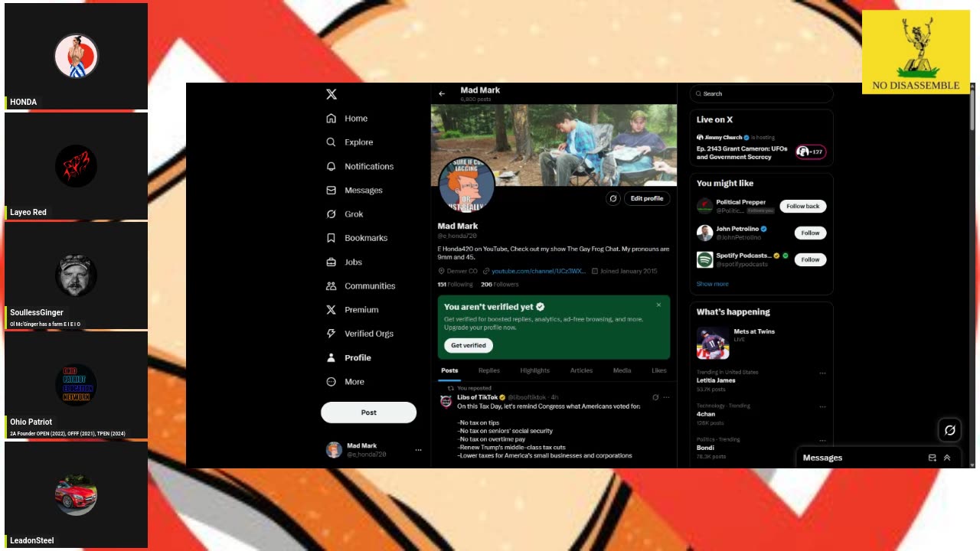Switch to the Highlights tab
The height and width of the screenshot is (551, 980).
534,370
